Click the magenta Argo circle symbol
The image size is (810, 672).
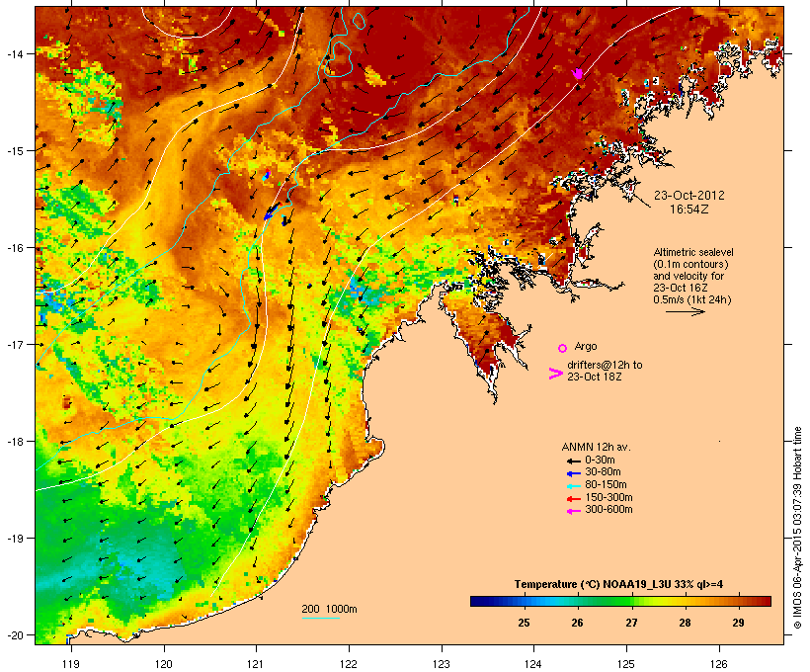pos(563,348)
